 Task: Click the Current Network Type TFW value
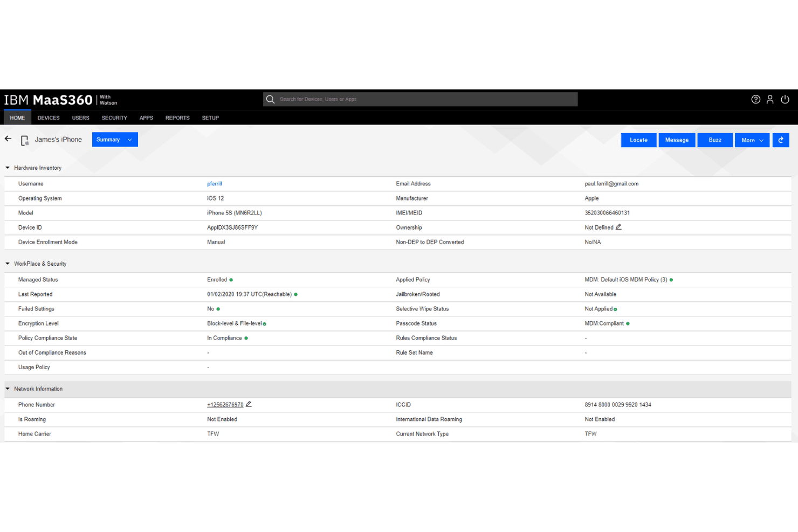[x=590, y=434]
